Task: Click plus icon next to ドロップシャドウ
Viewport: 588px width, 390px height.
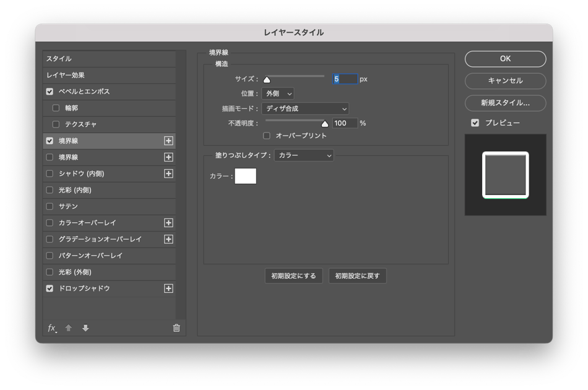Action: coord(168,288)
